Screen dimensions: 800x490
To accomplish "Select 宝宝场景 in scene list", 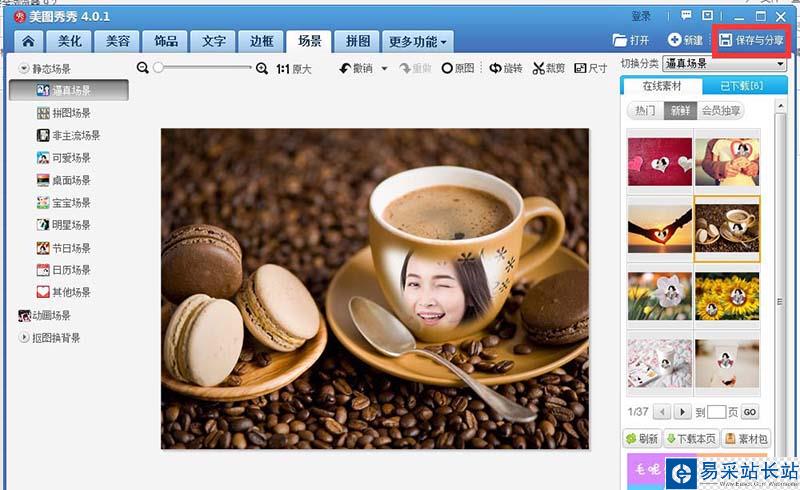I will [x=63, y=203].
